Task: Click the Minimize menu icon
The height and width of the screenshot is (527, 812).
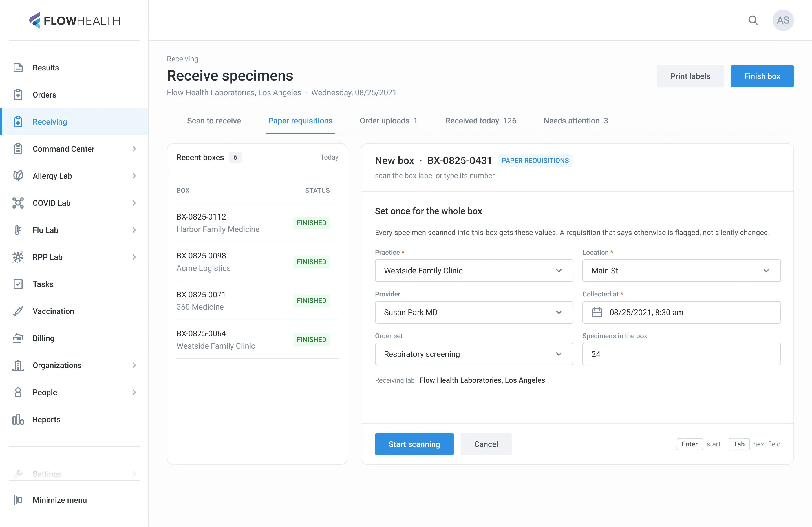Action: coord(18,500)
